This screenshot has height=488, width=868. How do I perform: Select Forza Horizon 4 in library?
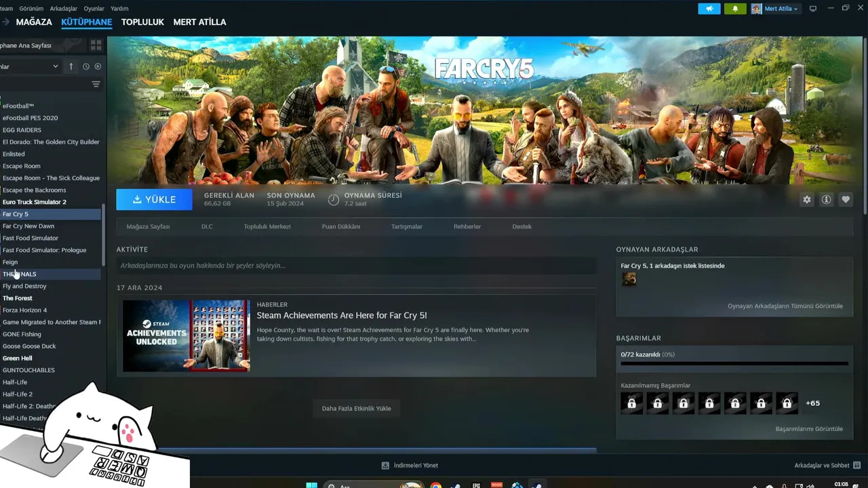pyautogui.click(x=24, y=310)
